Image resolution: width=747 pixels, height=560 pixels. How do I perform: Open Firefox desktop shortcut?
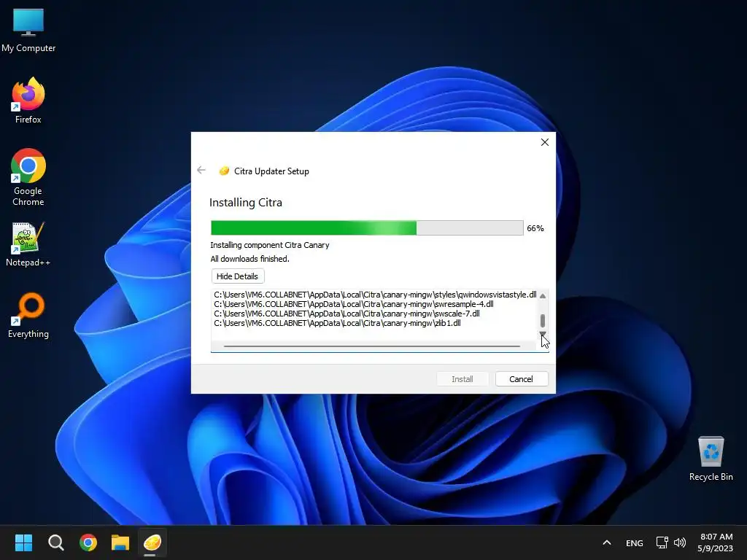[x=28, y=101]
